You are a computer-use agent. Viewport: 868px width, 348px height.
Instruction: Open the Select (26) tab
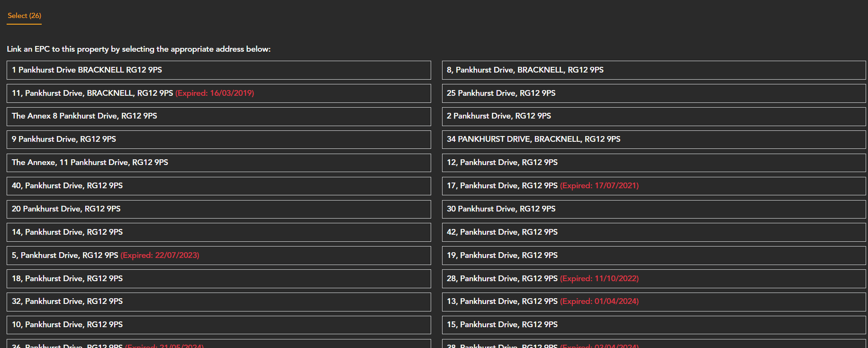pos(24,16)
